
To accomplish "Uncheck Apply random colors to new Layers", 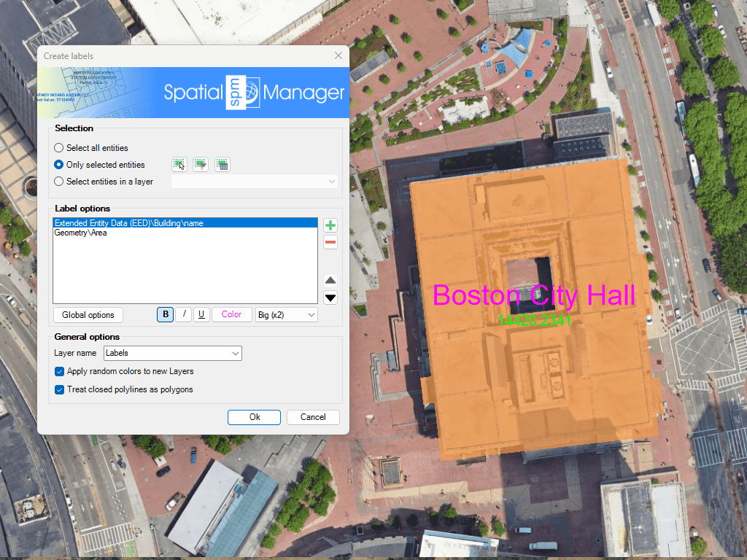I will (124, 371).
